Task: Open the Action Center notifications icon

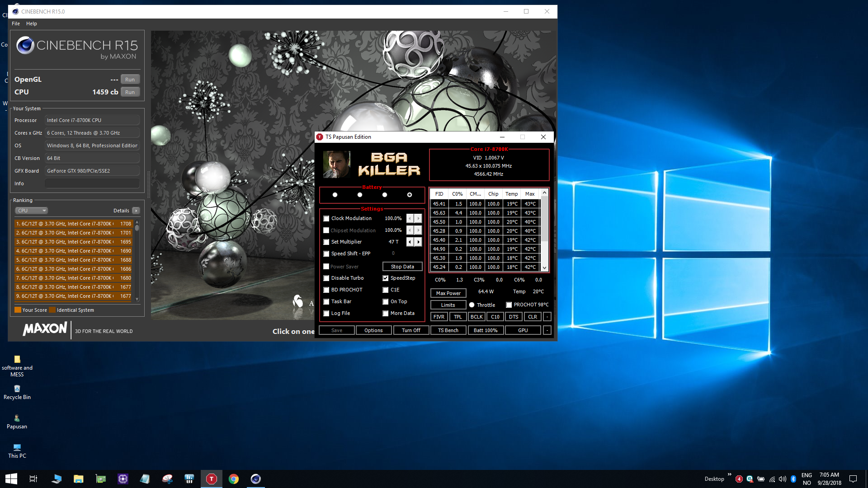Action: [x=853, y=479]
